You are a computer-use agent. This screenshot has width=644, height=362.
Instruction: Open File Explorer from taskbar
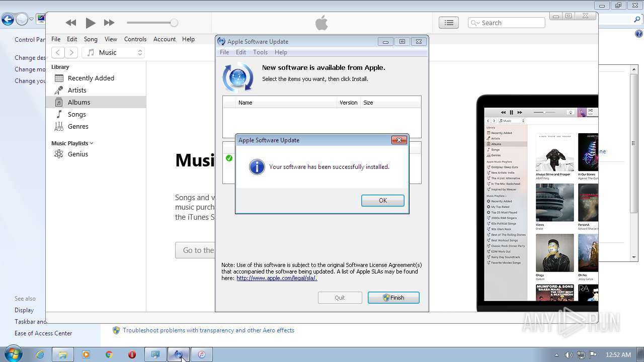(63, 354)
